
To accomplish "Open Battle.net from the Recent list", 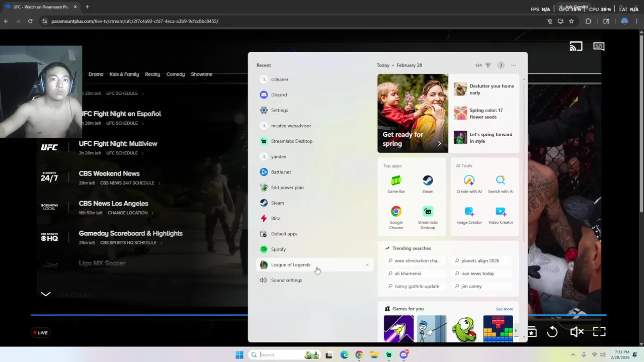I will click(x=314, y=172).
